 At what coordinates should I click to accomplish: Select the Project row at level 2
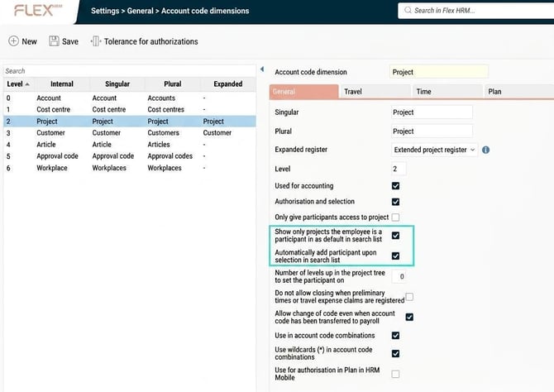click(130, 122)
